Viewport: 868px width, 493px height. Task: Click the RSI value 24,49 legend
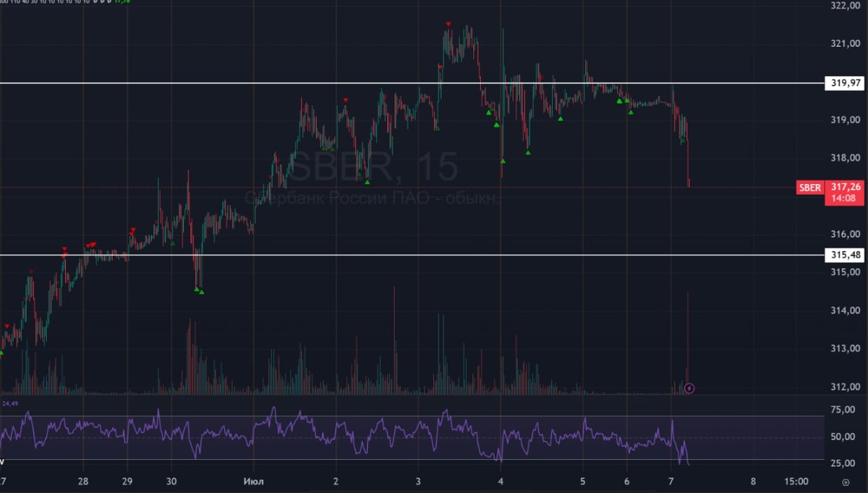click(x=10, y=404)
